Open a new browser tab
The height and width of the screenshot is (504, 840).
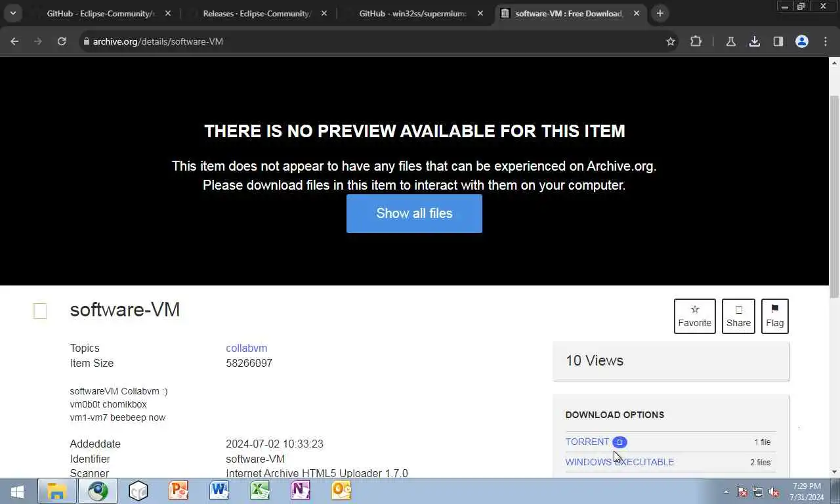[660, 13]
